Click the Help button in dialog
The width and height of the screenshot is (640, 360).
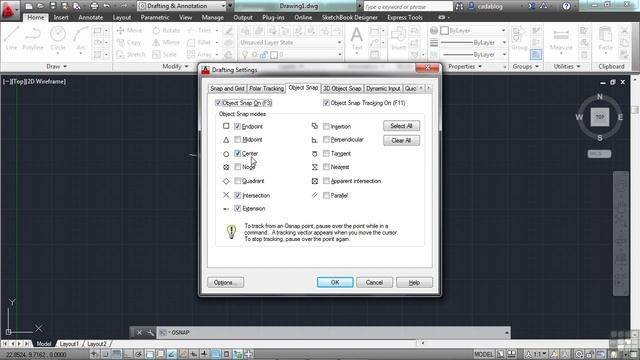click(x=414, y=282)
